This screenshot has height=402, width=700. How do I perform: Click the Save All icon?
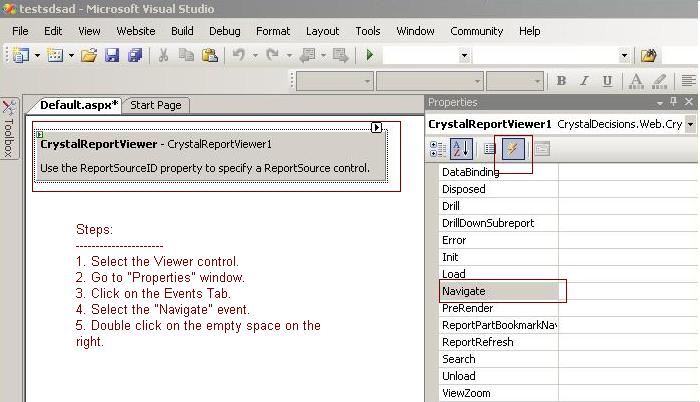[135, 55]
